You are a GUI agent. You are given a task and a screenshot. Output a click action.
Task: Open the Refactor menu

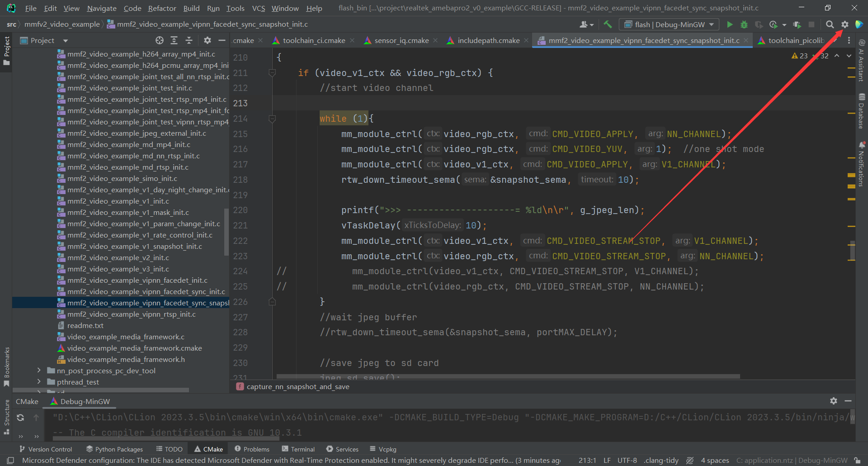tap(162, 8)
